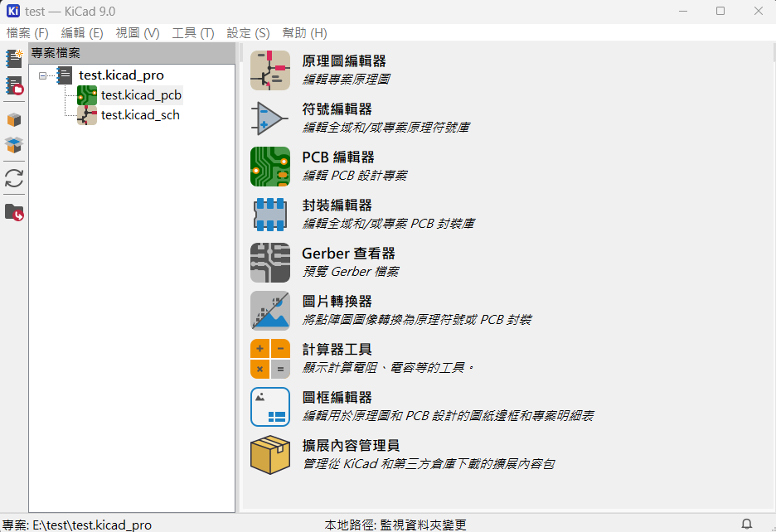Click the 專案檔案 panel header
Image resolution: width=776 pixels, height=532 pixels.
click(132, 53)
